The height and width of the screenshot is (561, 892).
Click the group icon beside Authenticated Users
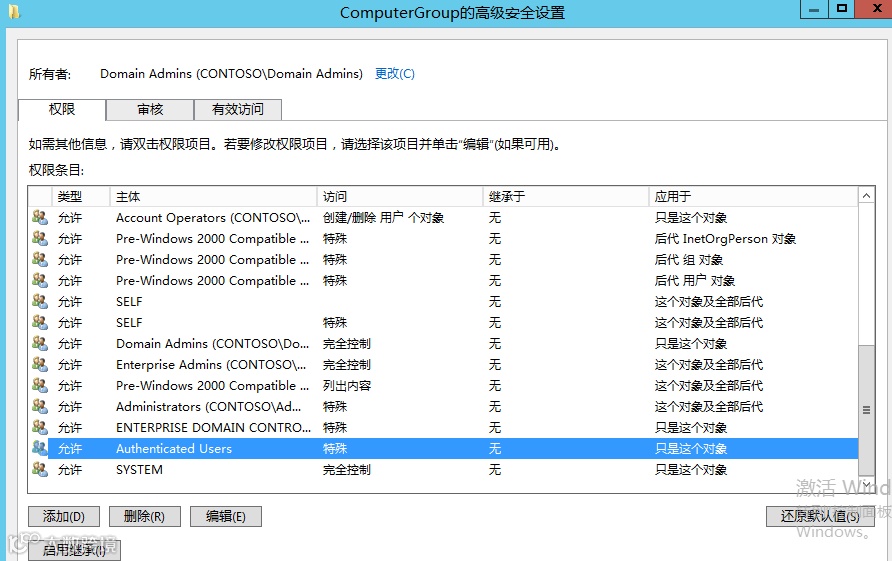[x=40, y=448]
